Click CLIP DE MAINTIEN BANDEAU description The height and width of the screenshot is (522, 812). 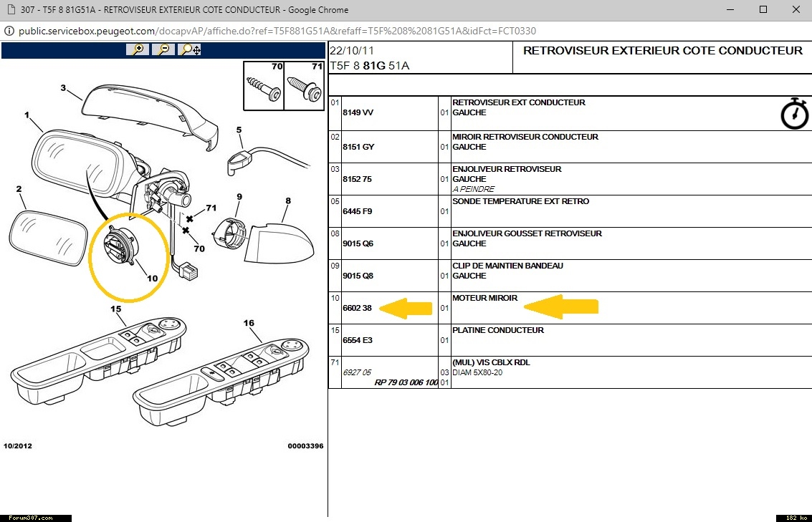point(507,266)
